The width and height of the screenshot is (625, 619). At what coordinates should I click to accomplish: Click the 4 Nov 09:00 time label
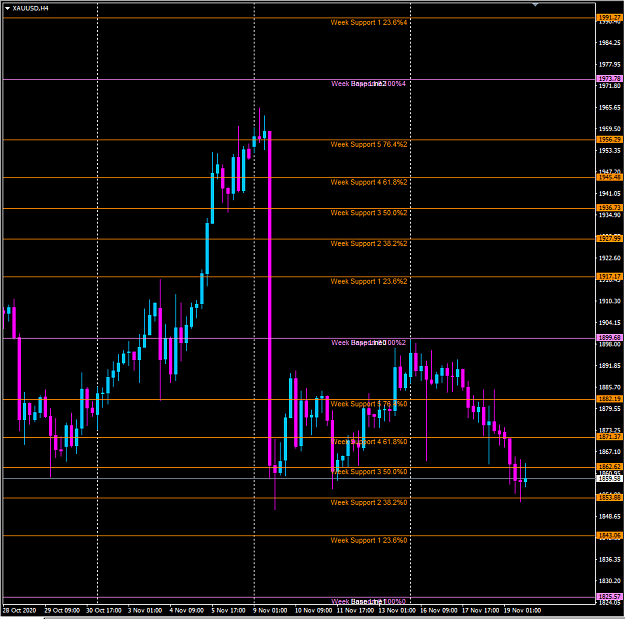(187, 611)
